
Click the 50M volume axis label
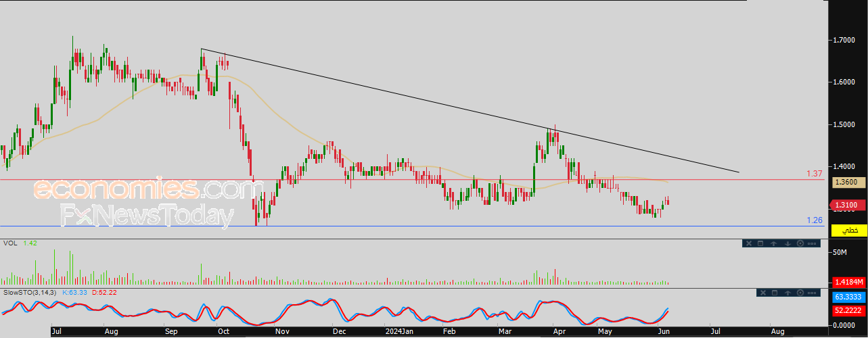click(840, 252)
